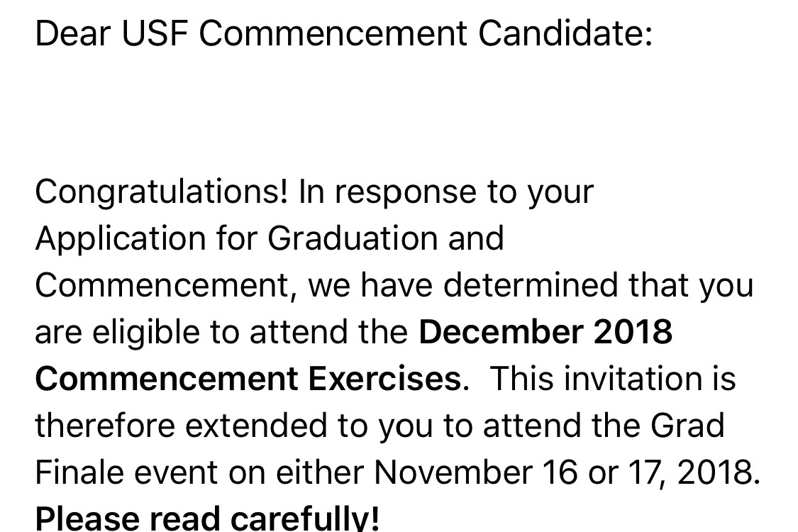Click the date 'November 16'
This screenshot has width=798, height=532.
(476, 472)
